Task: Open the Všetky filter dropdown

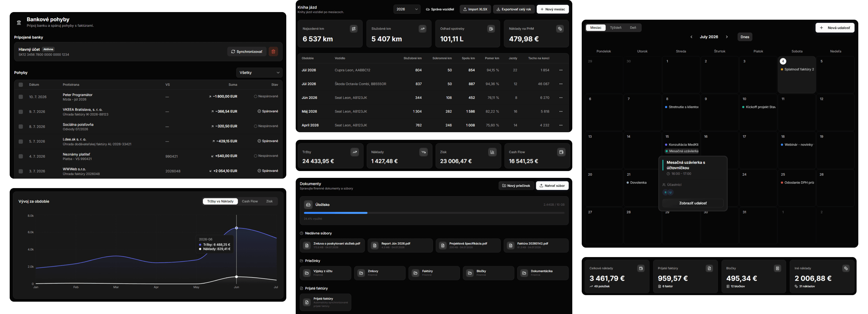Action: click(259, 72)
